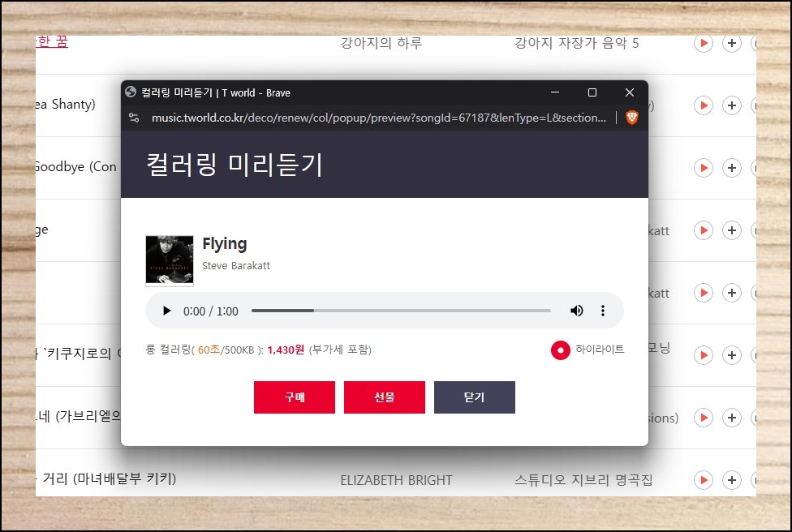Minimize the 컬러링 미리듣기 popup window
The height and width of the screenshot is (532, 792).
tap(555, 92)
